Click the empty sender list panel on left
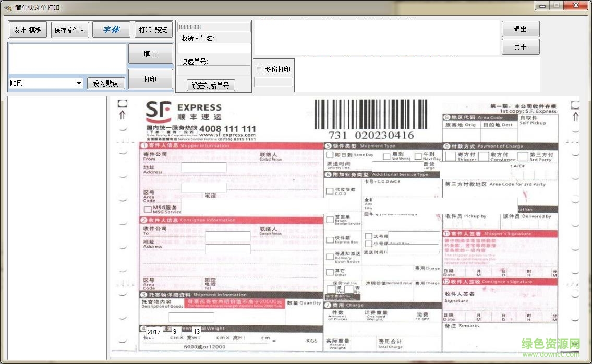Screen dimensions: 592x364 [x=57, y=224]
